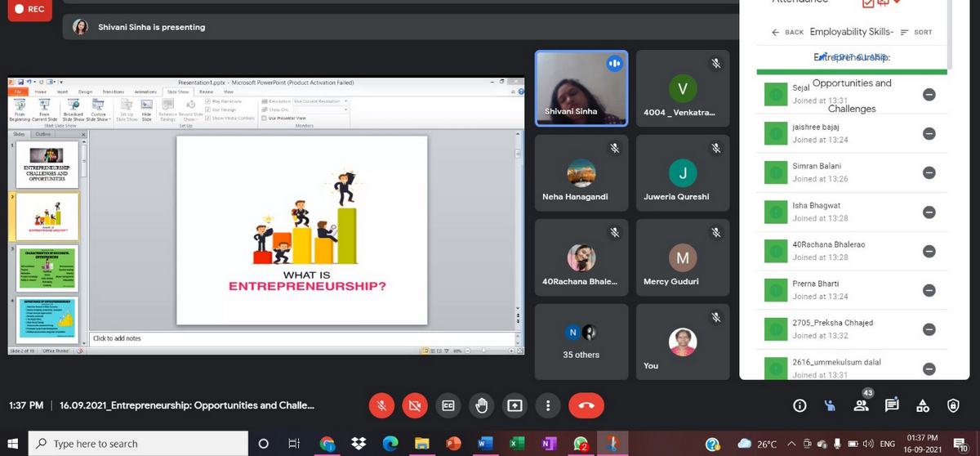The height and width of the screenshot is (456, 980).
Task: Open the chat messages panel
Action: click(x=892, y=405)
